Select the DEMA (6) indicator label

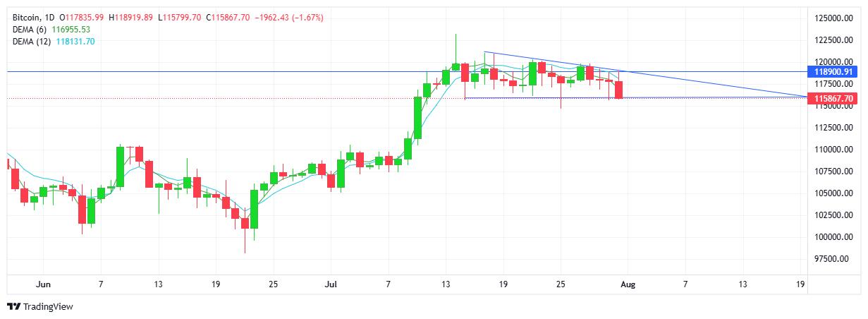30,29
